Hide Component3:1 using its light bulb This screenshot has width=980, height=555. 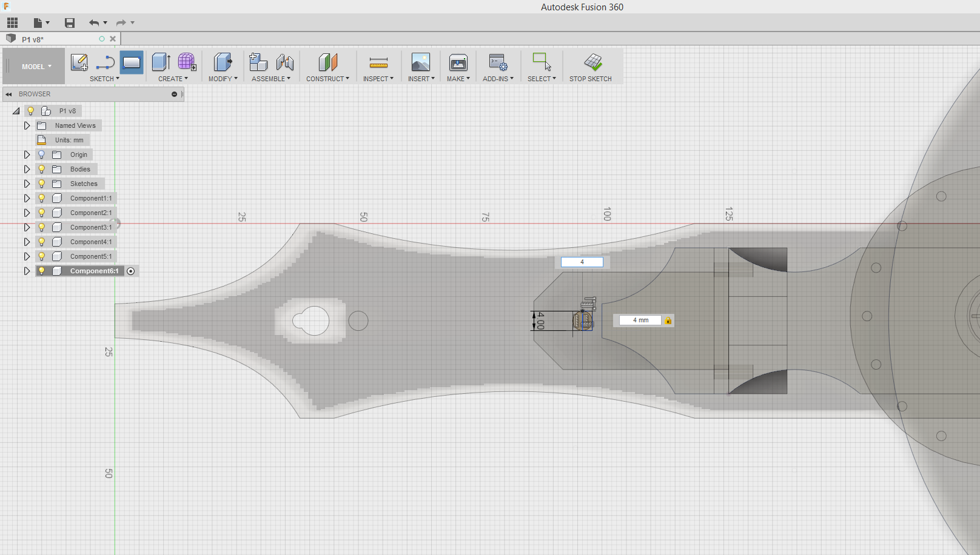tap(41, 227)
